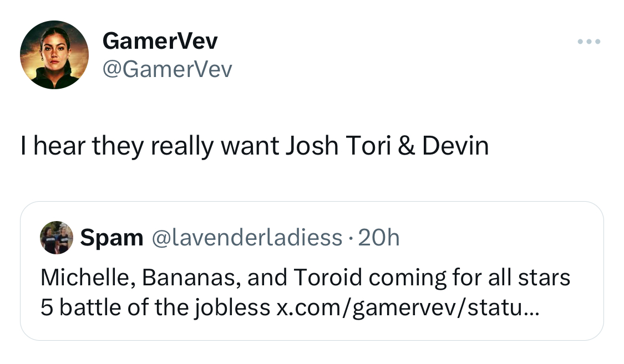
Task: Click the separator dot before 20h
Action: click(350, 239)
